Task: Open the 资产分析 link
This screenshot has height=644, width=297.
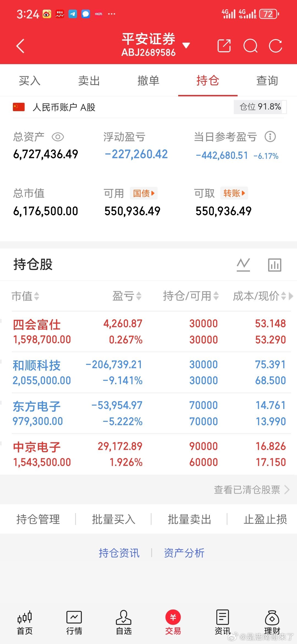Action: point(184,553)
